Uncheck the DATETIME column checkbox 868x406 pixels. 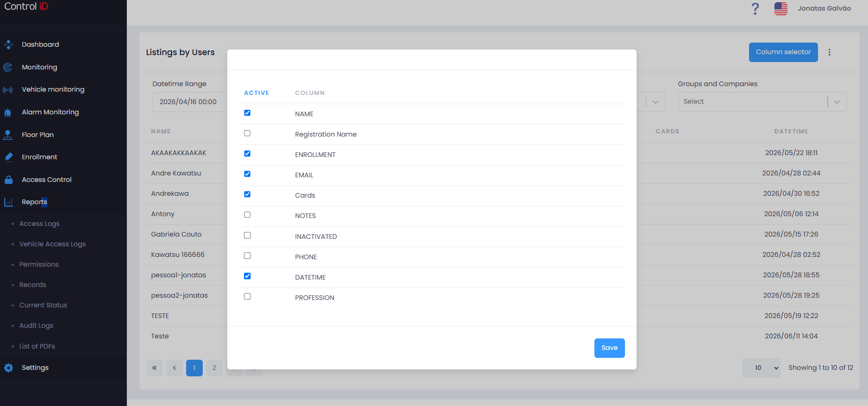(247, 276)
